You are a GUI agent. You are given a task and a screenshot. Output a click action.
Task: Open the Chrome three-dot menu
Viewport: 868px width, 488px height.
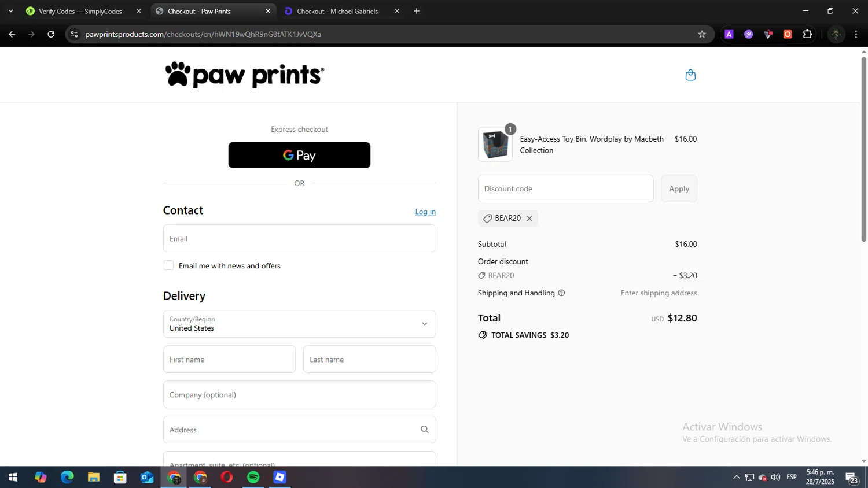[x=856, y=34]
